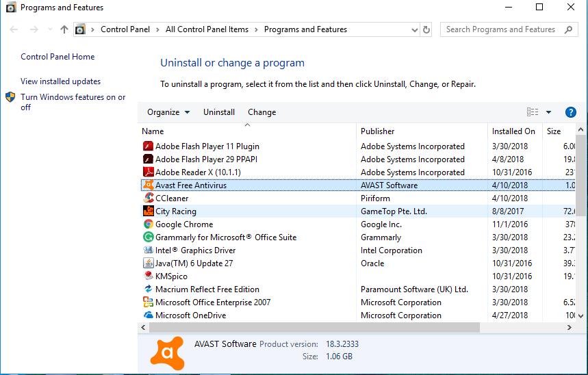
Task: Open recent locations dropdown arrow
Action: [x=50, y=29]
